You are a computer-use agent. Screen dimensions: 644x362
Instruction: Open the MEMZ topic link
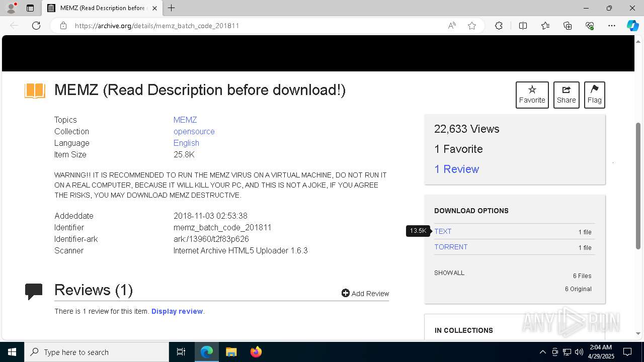(185, 120)
